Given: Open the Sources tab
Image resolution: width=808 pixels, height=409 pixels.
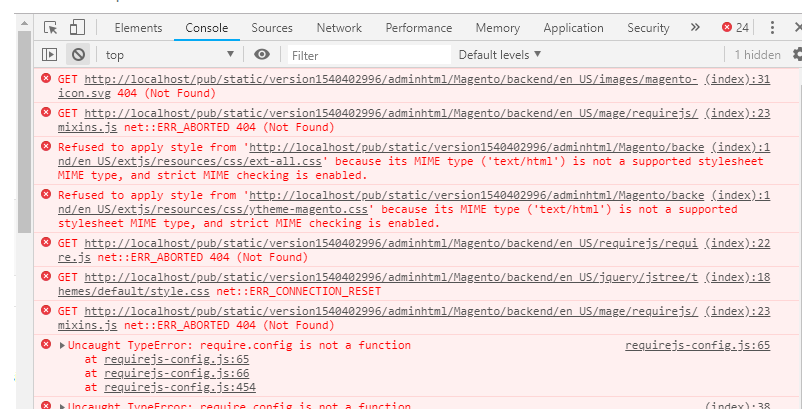Looking at the screenshot, I should pyautogui.click(x=272, y=28).
